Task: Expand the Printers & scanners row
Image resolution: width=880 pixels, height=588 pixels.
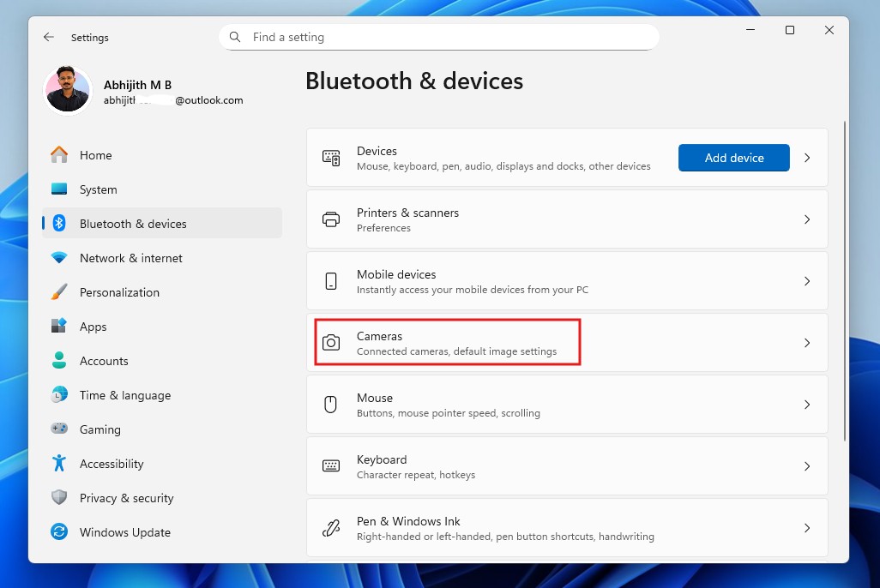Action: click(x=806, y=219)
